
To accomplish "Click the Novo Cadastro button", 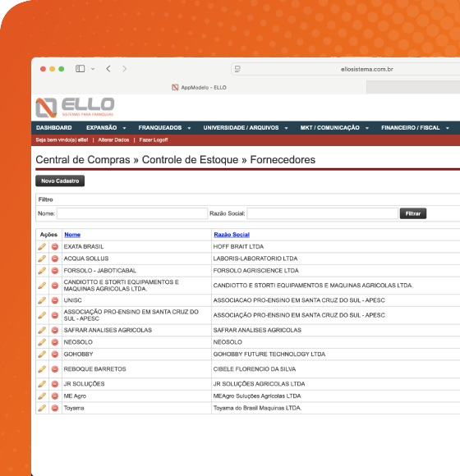I will 60,181.
